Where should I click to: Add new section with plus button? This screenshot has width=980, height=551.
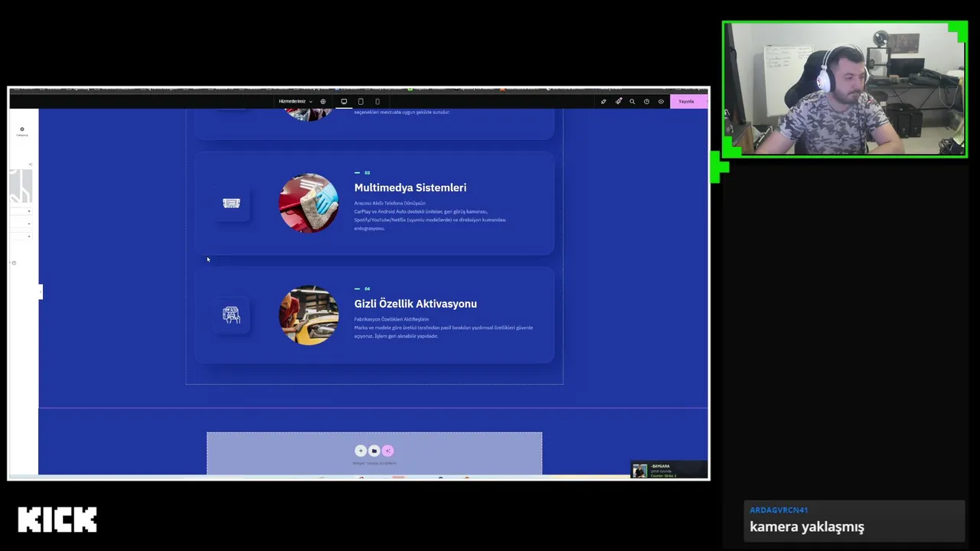[361, 451]
